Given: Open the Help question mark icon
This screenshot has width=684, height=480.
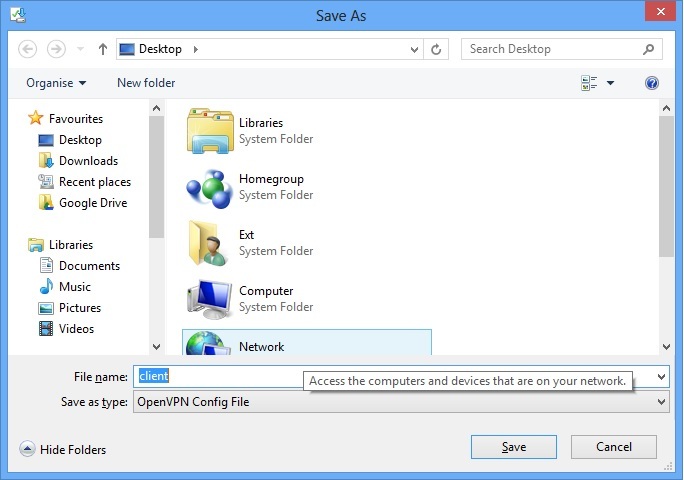Looking at the screenshot, I should point(652,83).
